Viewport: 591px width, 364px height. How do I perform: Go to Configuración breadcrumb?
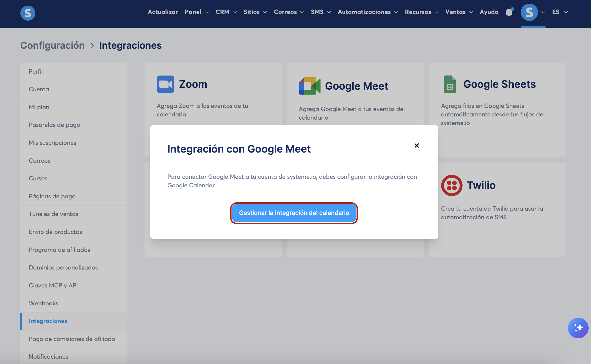pyautogui.click(x=52, y=45)
